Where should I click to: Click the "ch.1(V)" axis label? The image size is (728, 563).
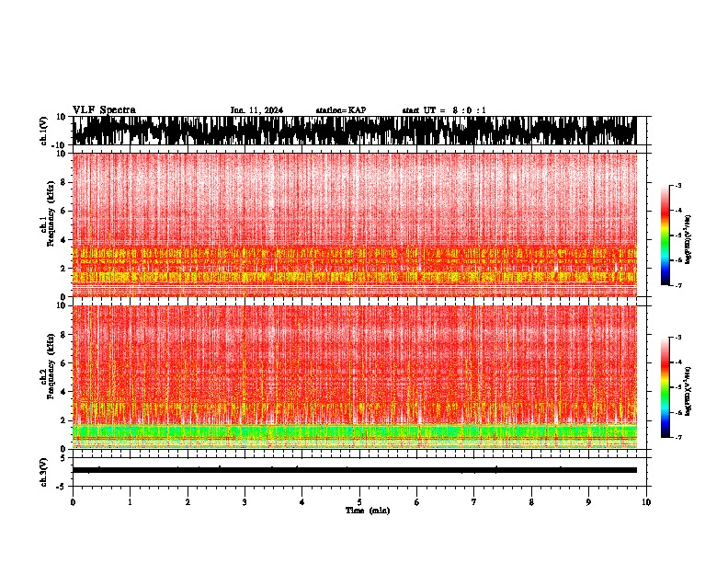44,131
